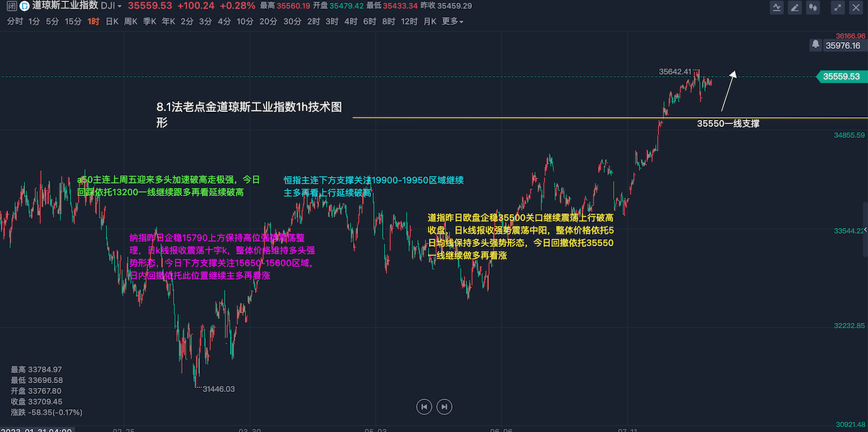Switch to the 日K daily timeframe

click(x=112, y=22)
